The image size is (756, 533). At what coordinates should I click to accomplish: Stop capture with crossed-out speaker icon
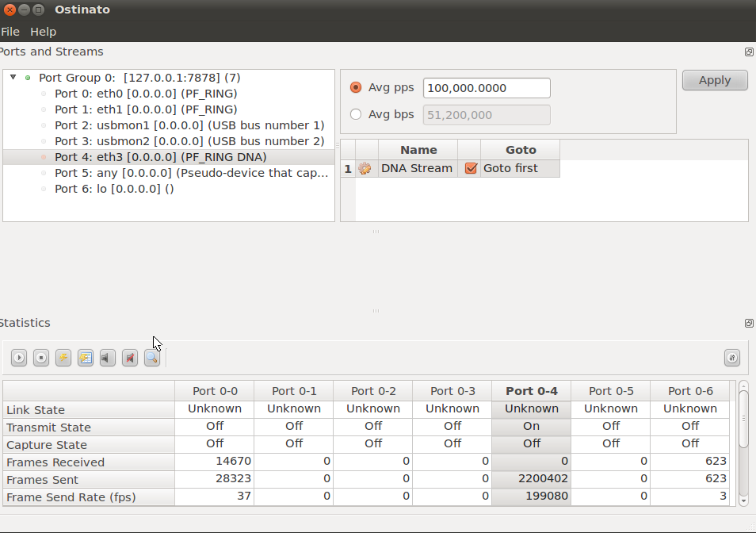click(x=130, y=358)
